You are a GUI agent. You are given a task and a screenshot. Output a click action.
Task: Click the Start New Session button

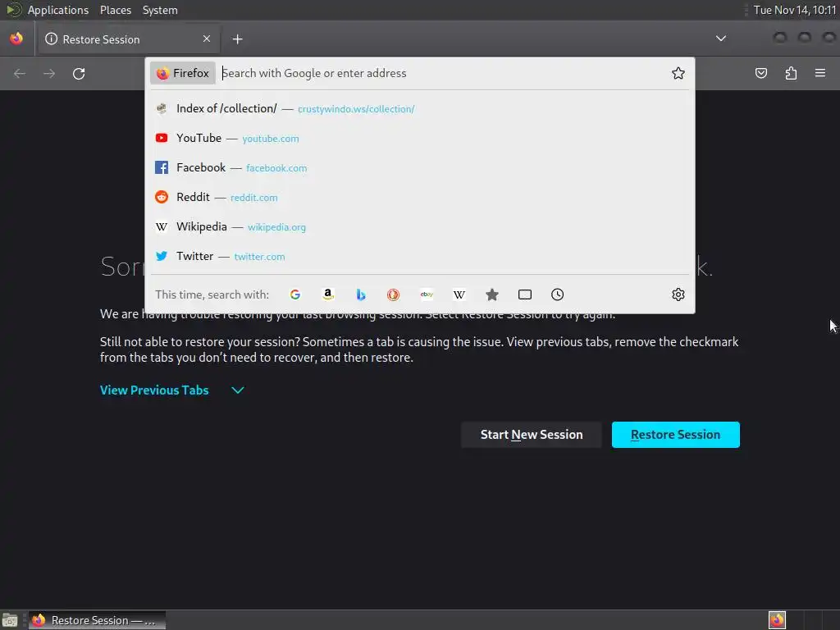point(532,435)
